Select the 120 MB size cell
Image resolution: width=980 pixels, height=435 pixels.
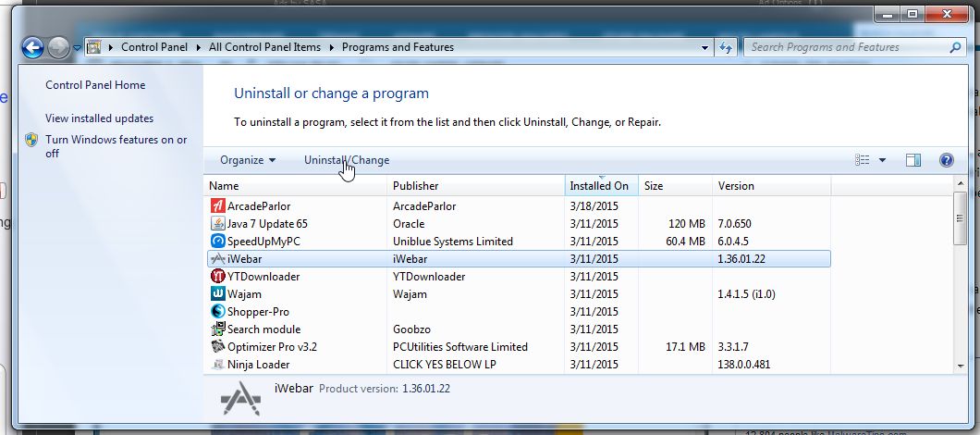686,223
